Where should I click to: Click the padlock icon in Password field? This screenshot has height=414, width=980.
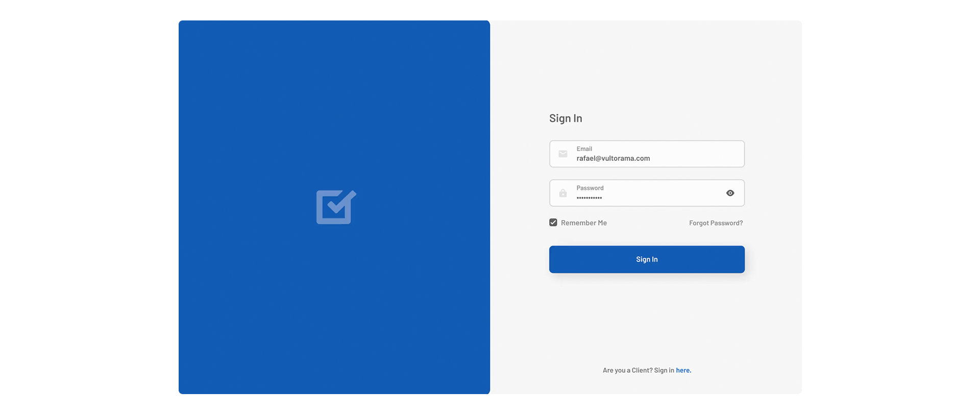(563, 193)
